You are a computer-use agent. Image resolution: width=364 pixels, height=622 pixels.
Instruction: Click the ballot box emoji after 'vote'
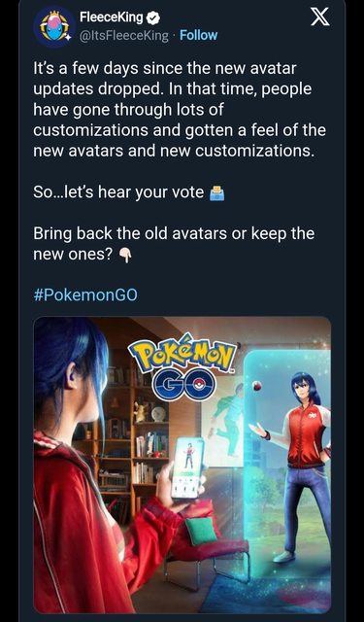(216, 192)
